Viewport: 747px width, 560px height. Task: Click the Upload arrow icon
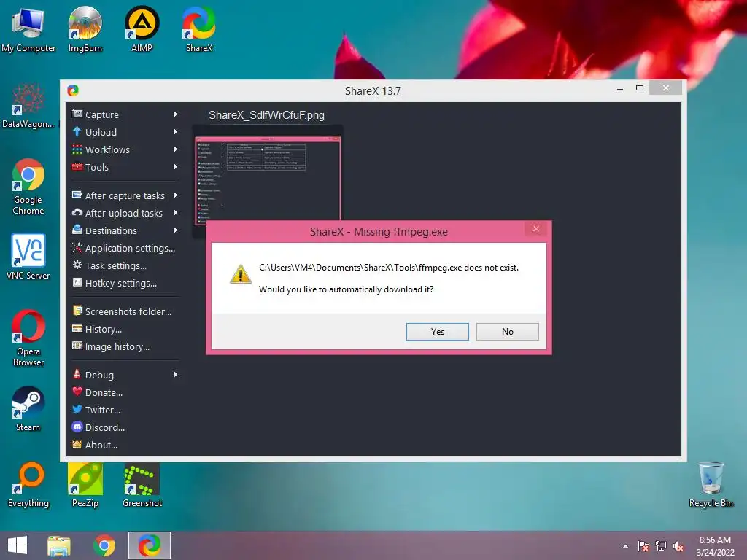coord(77,132)
